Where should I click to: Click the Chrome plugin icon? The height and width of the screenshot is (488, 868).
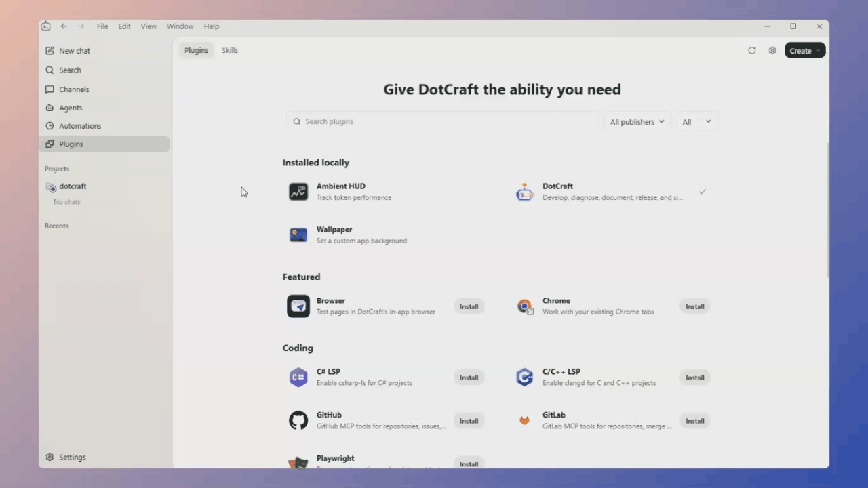pyautogui.click(x=524, y=306)
